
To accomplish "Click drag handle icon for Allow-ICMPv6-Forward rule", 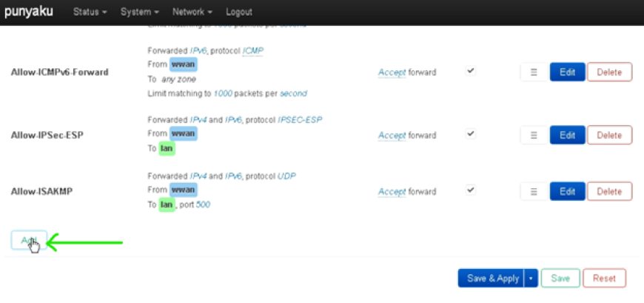I will pos(534,72).
